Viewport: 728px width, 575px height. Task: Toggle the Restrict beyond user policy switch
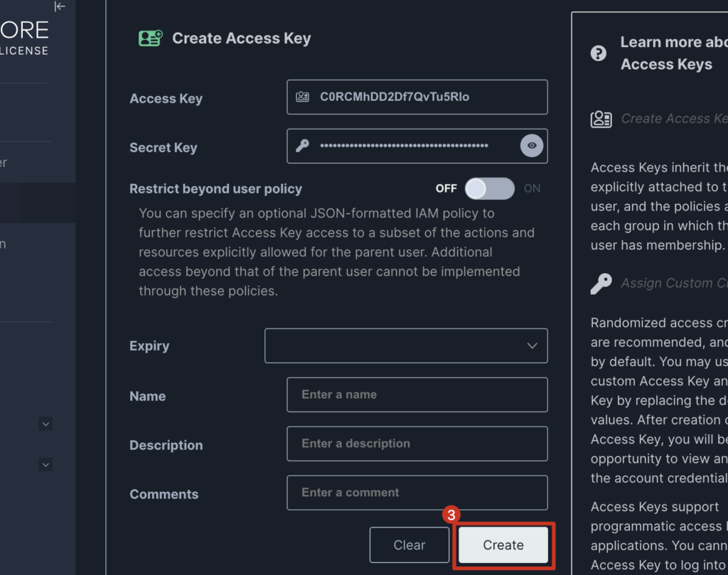tap(489, 188)
